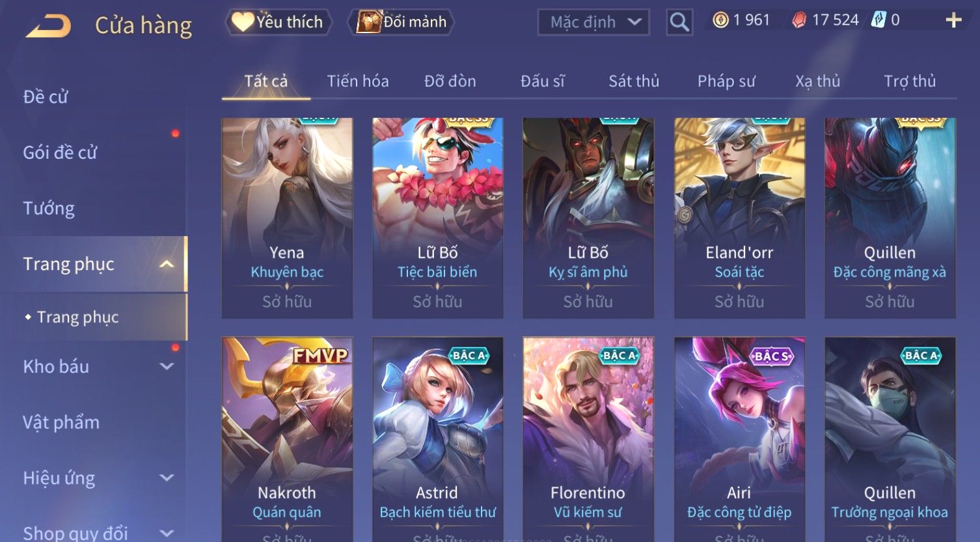
Task: Open Đổi mảnh shard exchange
Action: (401, 22)
